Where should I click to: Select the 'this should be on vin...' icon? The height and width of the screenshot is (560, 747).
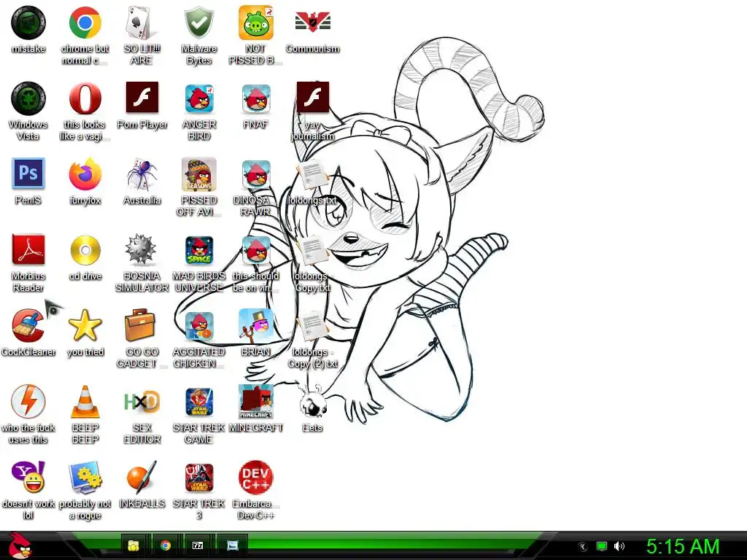256,250
